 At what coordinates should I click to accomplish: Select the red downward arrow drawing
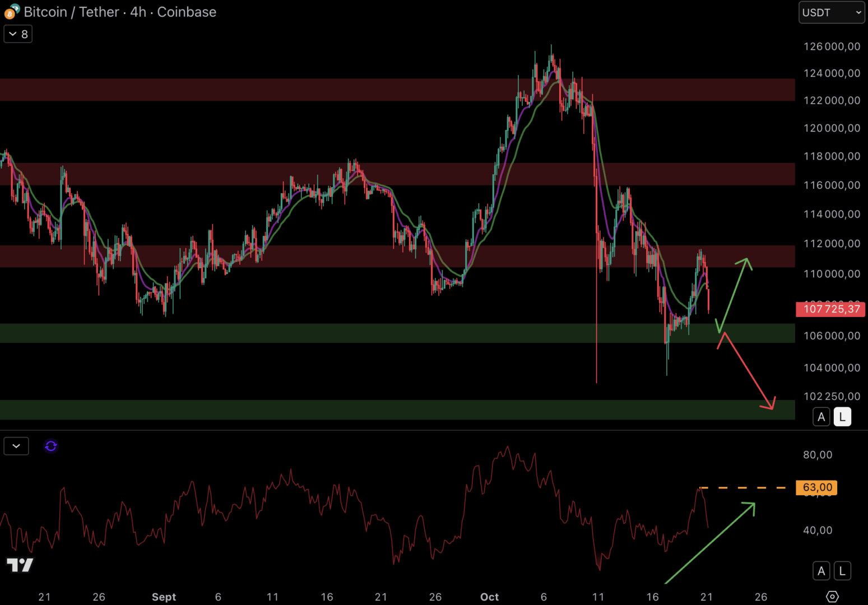click(x=748, y=370)
